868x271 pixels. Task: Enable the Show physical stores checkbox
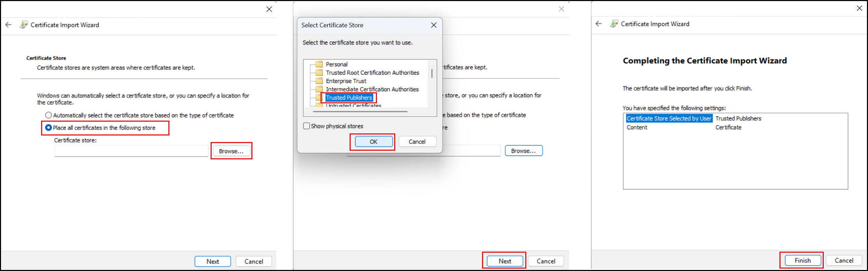tap(306, 126)
